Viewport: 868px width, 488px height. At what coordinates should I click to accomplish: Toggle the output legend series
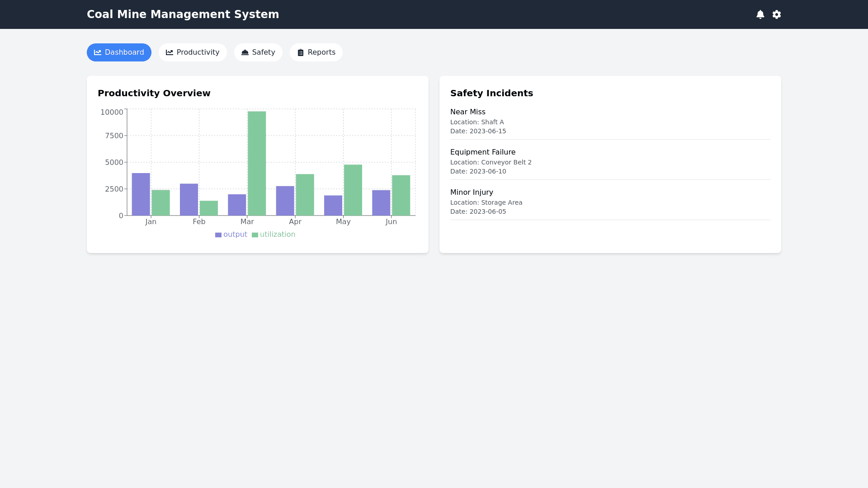pyautogui.click(x=235, y=235)
